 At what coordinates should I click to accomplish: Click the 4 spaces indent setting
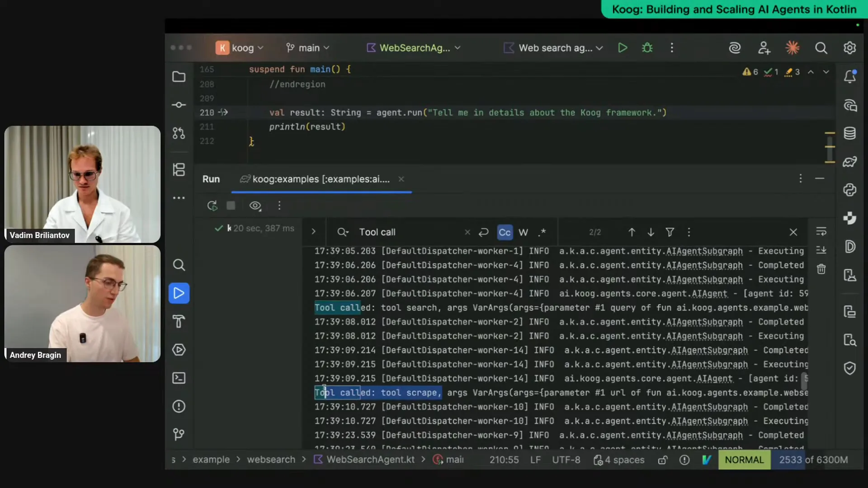(x=619, y=460)
